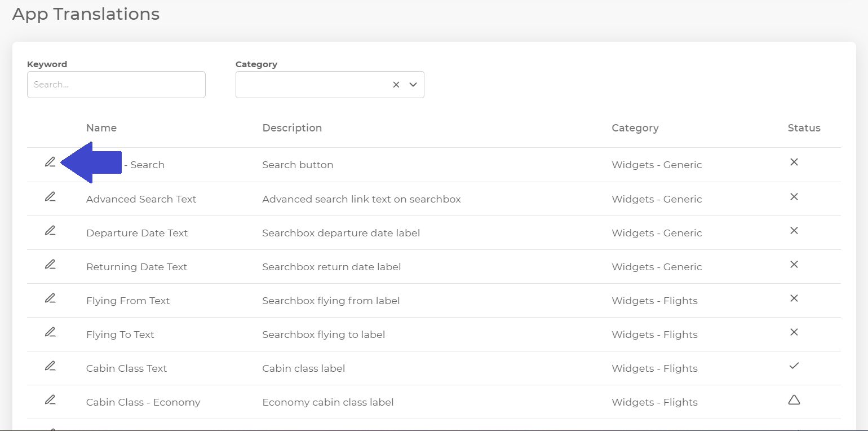This screenshot has height=431, width=868.
Task: Select the Flying From Text row name
Action: point(128,301)
